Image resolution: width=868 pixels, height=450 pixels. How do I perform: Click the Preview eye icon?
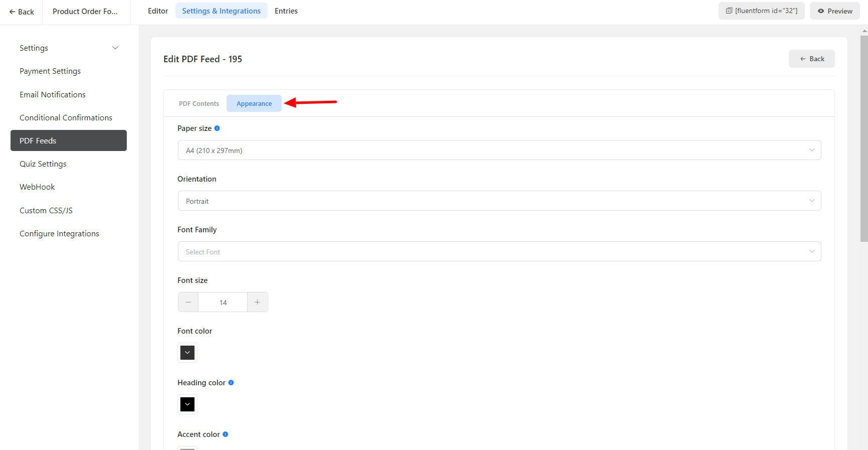pyautogui.click(x=821, y=11)
